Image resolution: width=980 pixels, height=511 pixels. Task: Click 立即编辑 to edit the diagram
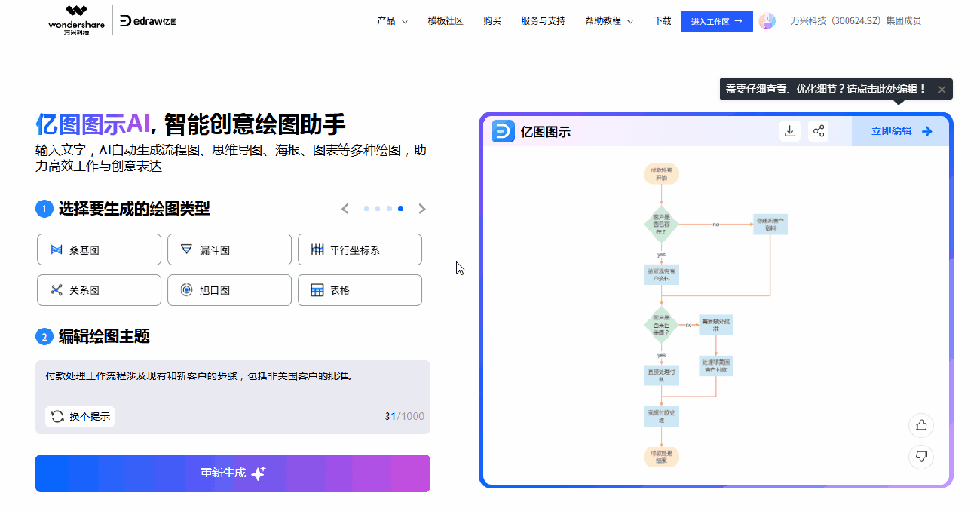tap(901, 132)
